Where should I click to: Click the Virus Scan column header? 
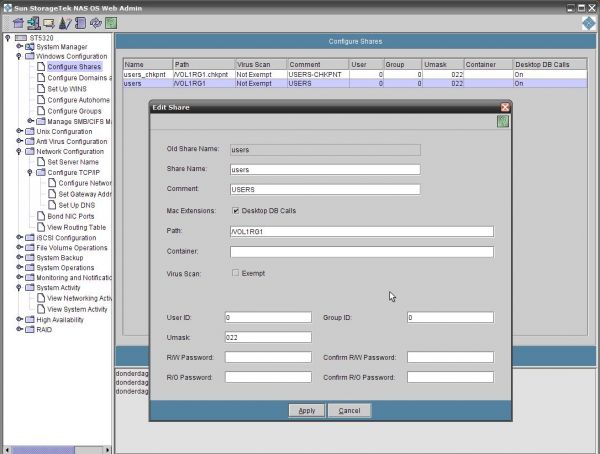[x=260, y=64]
